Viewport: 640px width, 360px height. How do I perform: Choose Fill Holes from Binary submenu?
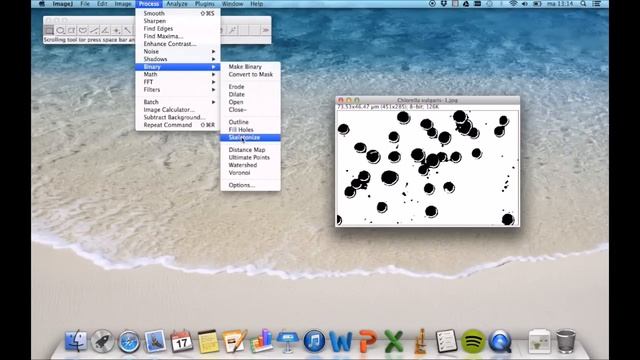(251, 130)
